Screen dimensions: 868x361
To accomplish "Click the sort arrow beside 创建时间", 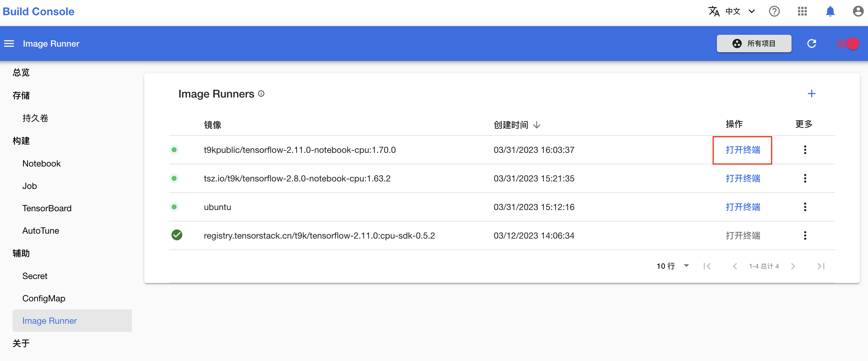I will coord(537,125).
